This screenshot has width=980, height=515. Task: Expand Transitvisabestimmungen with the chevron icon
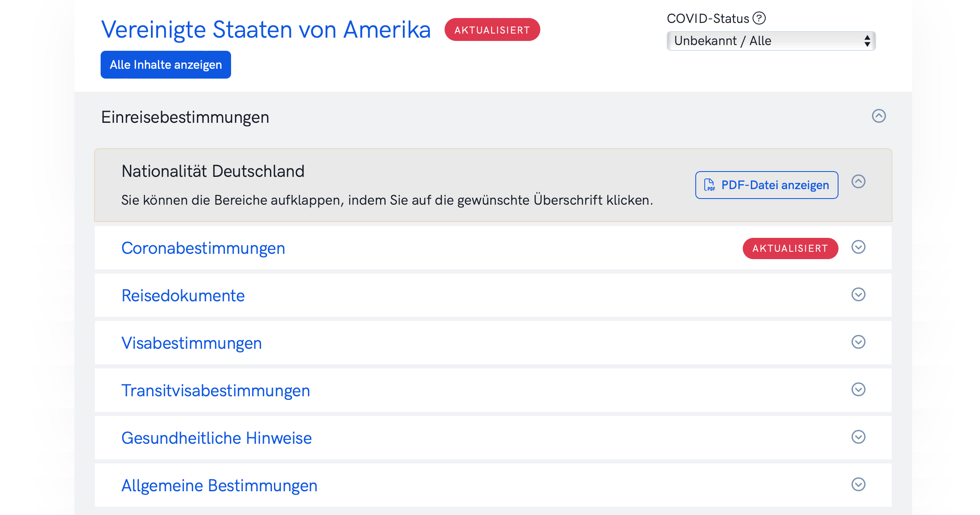point(858,389)
